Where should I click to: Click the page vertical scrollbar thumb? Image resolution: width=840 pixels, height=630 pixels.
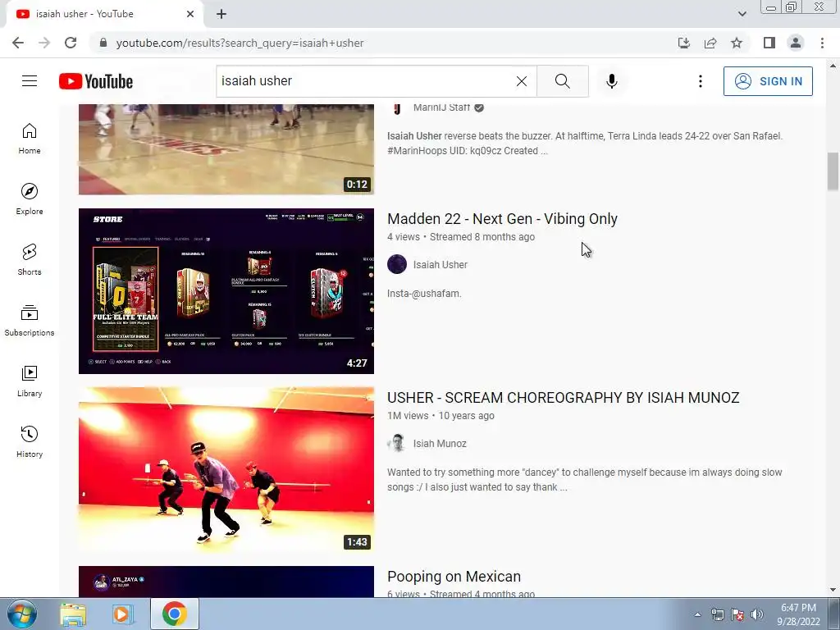point(833,171)
